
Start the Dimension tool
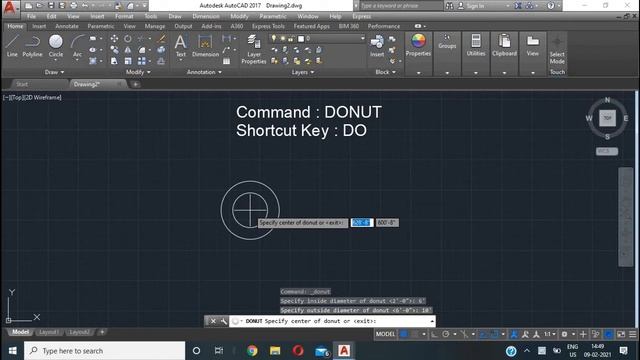[205, 46]
